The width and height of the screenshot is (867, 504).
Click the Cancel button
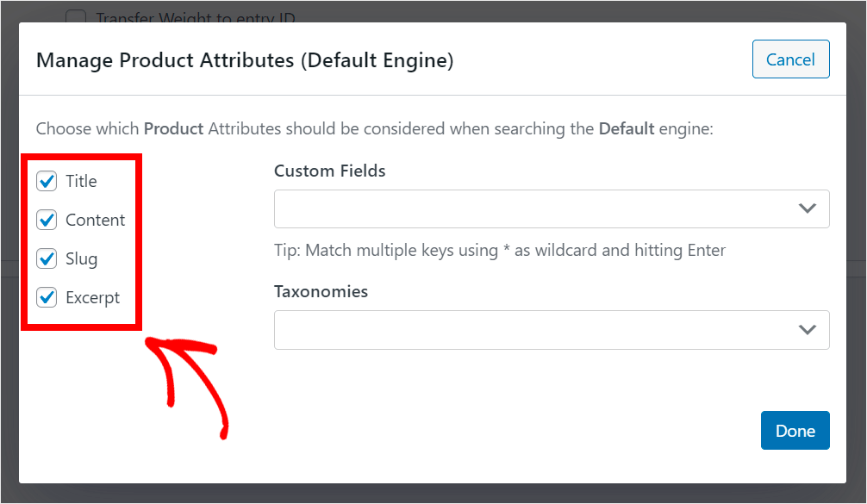790,59
